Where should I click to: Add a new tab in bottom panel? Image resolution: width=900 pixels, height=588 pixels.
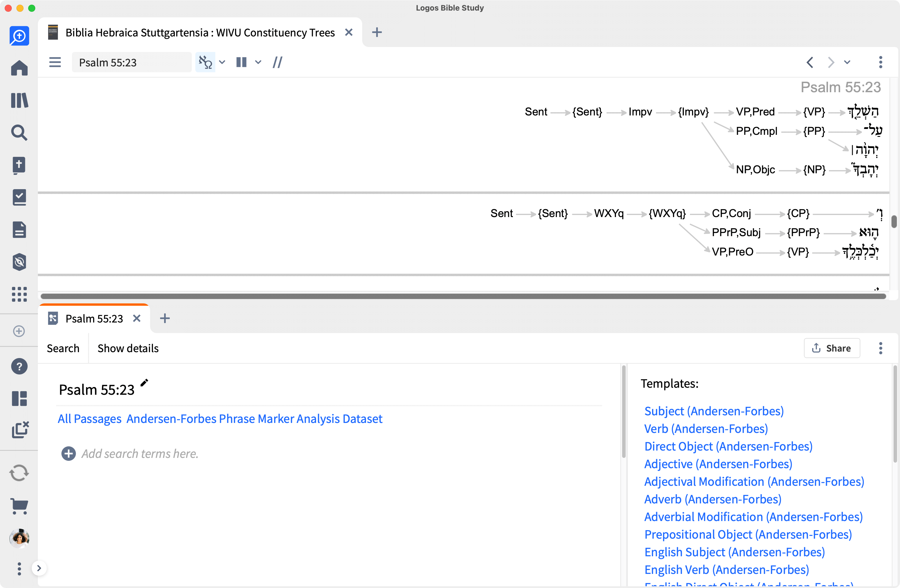165,318
